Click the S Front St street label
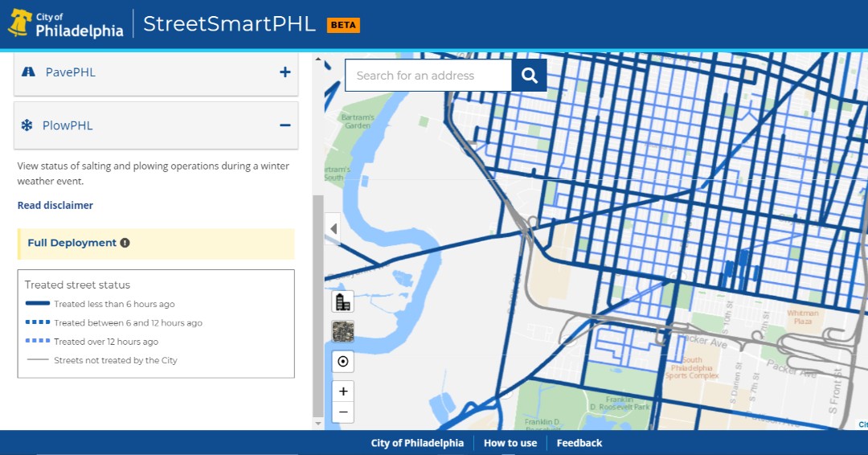868x455 pixels. [x=835, y=390]
